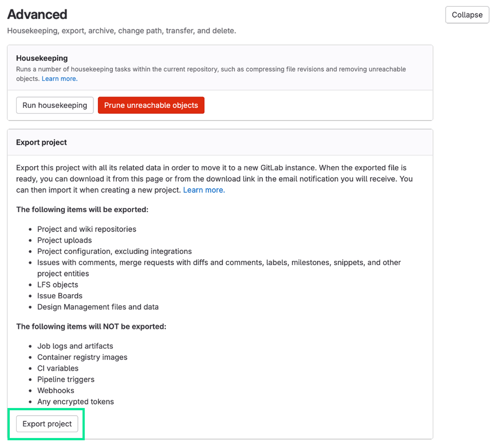The width and height of the screenshot is (504, 447).
Task: Select 'Project configuration, excluding integrations' text
Action: [114, 251]
